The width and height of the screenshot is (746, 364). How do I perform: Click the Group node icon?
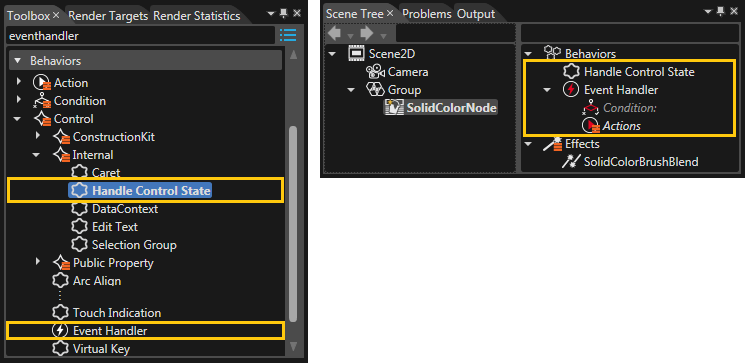[x=375, y=90]
